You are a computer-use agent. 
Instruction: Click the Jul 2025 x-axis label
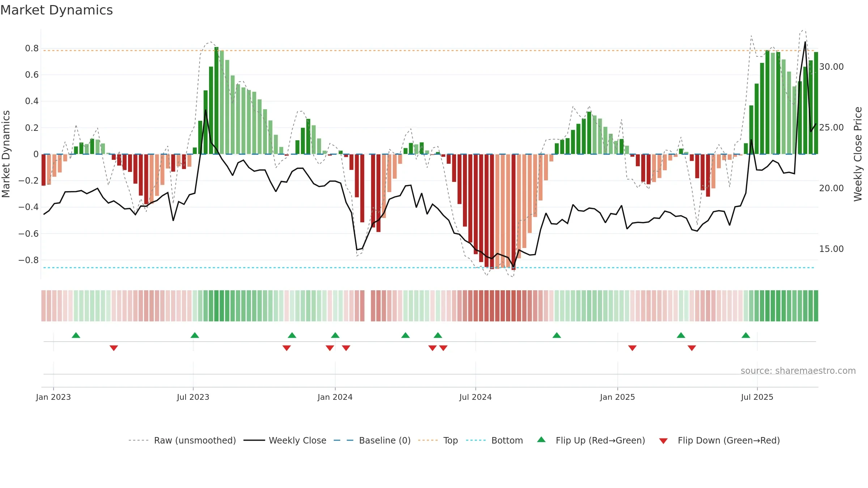[x=757, y=397]
